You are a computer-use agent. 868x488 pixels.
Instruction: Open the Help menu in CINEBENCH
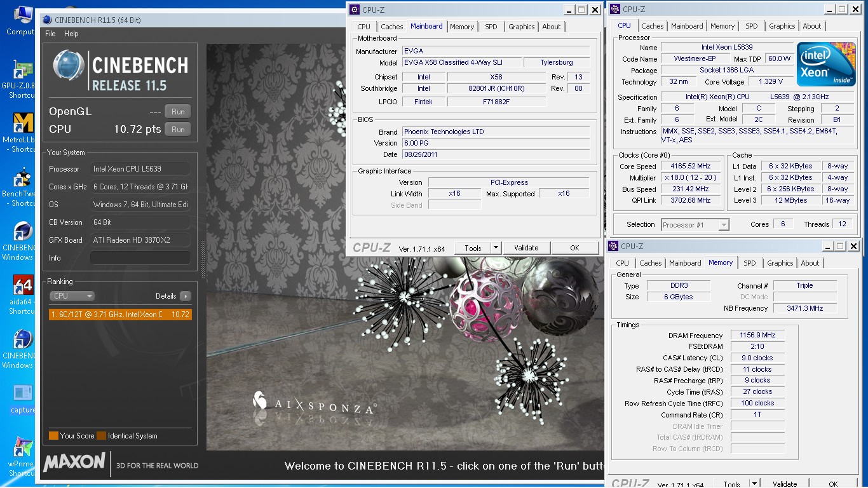coord(71,34)
